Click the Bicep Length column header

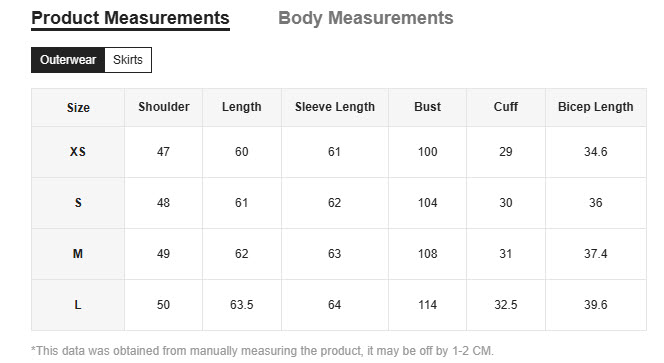pos(596,107)
